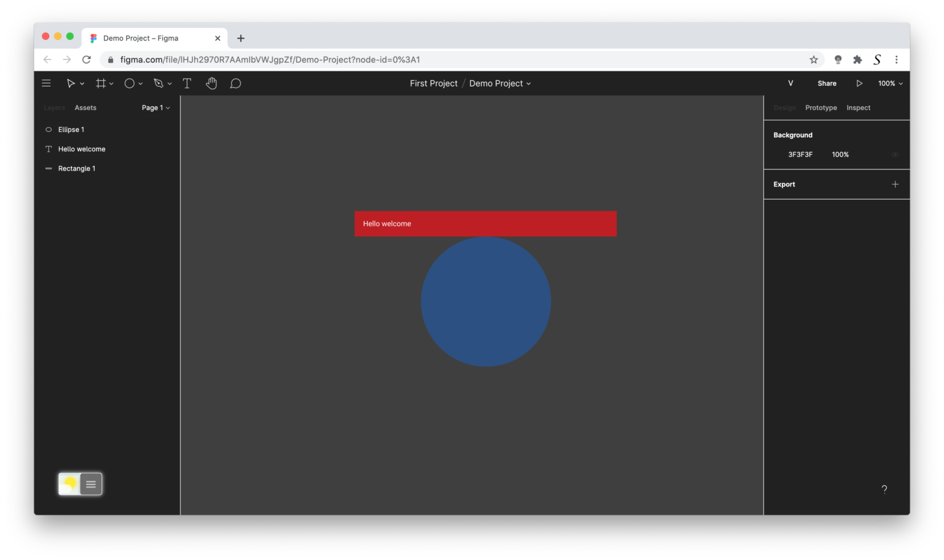The height and width of the screenshot is (560, 944).
Task: Select the Shape tool
Action: point(130,83)
